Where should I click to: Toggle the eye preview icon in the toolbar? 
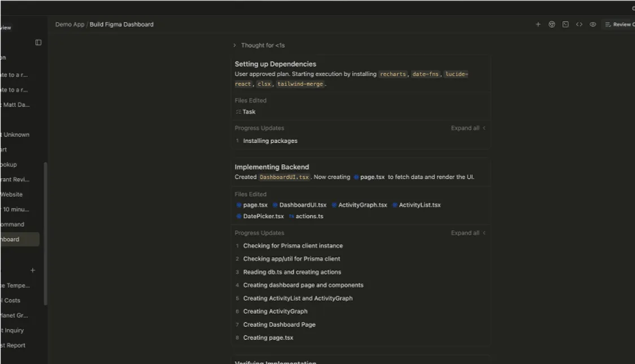click(x=593, y=24)
